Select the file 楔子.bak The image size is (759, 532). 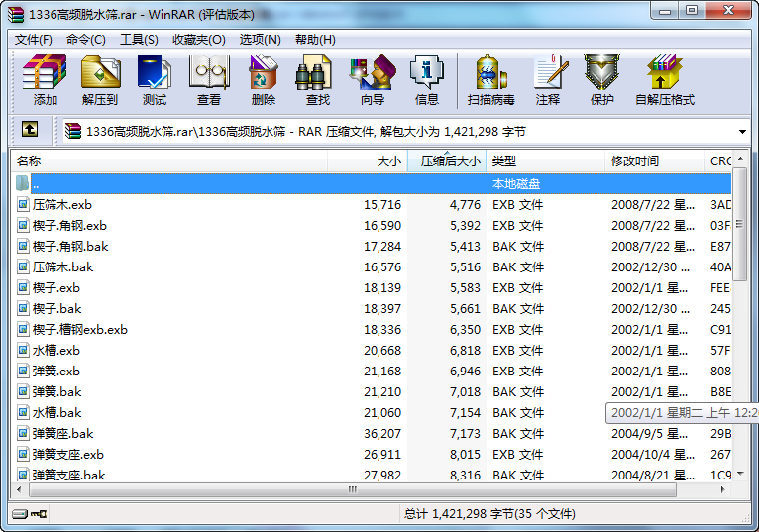(x=57, y=308)
